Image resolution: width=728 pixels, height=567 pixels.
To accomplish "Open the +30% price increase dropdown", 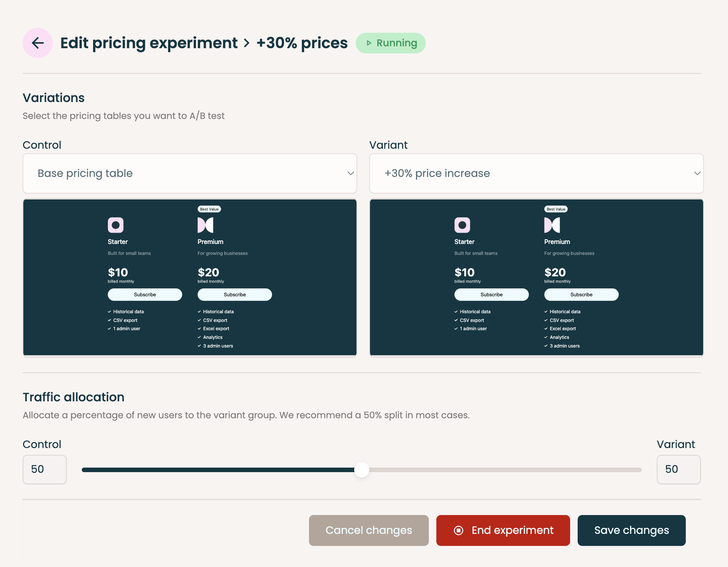I will [536, 174].
